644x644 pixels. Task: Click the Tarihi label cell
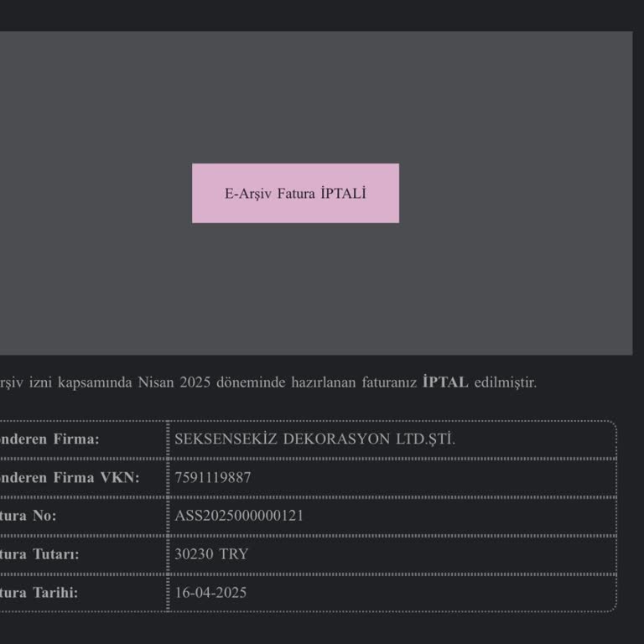click(39, 593)
